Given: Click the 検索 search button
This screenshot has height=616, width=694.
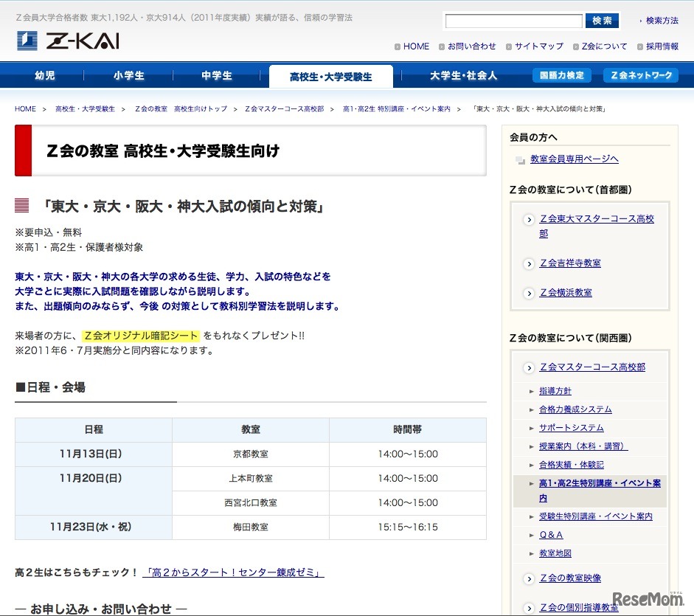Looking at the screenshot, I should coord(602,21).
